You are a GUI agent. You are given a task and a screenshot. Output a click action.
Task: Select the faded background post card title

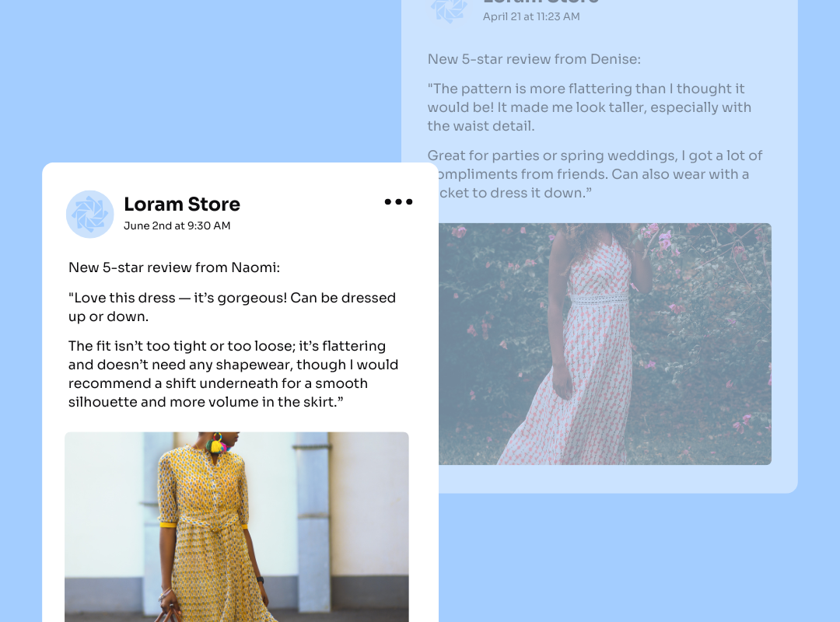click(541, 2)
